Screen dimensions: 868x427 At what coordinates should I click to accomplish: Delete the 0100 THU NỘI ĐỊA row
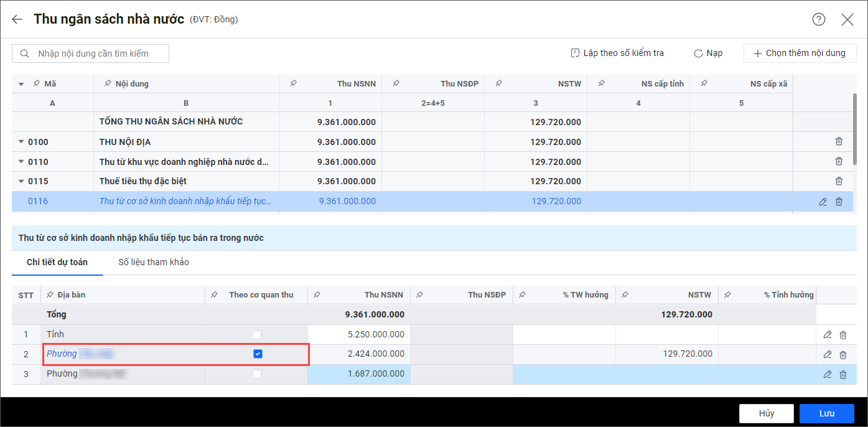(x=839, y=142)
